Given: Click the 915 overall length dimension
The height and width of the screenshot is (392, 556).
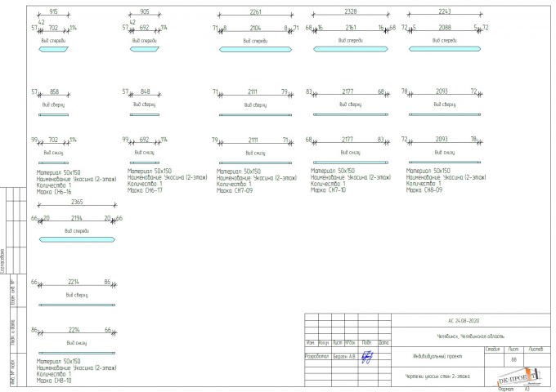Looking at the screenshot, I should (x=53, y=11).
